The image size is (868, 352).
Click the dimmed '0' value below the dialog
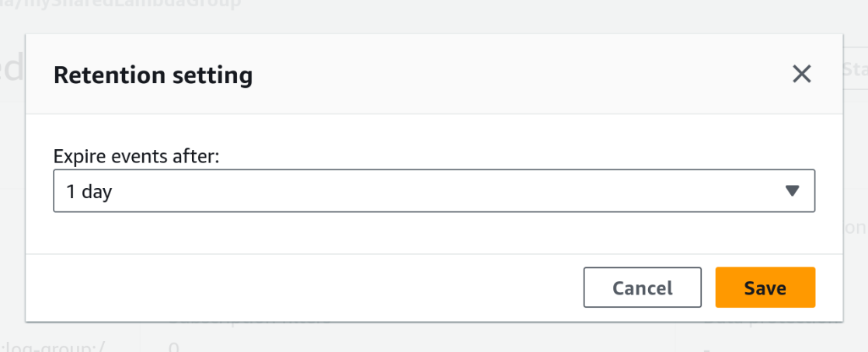click(174, 347)
